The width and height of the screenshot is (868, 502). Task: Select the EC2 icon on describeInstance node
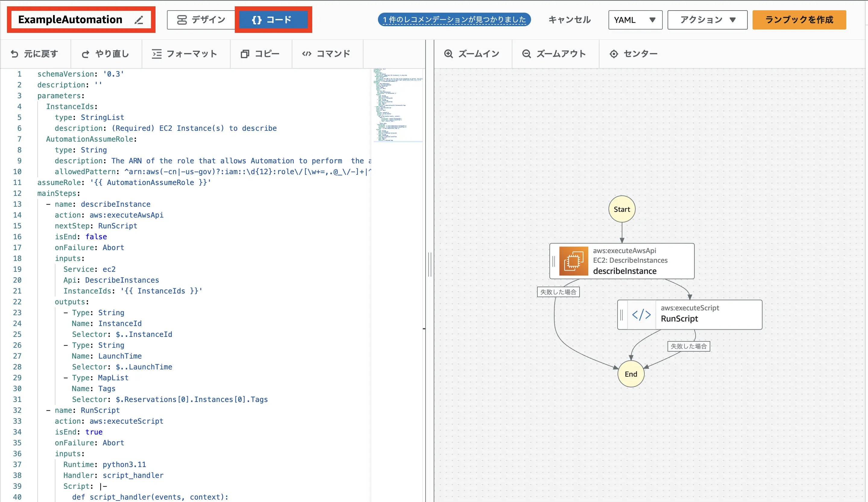[574, 261]
